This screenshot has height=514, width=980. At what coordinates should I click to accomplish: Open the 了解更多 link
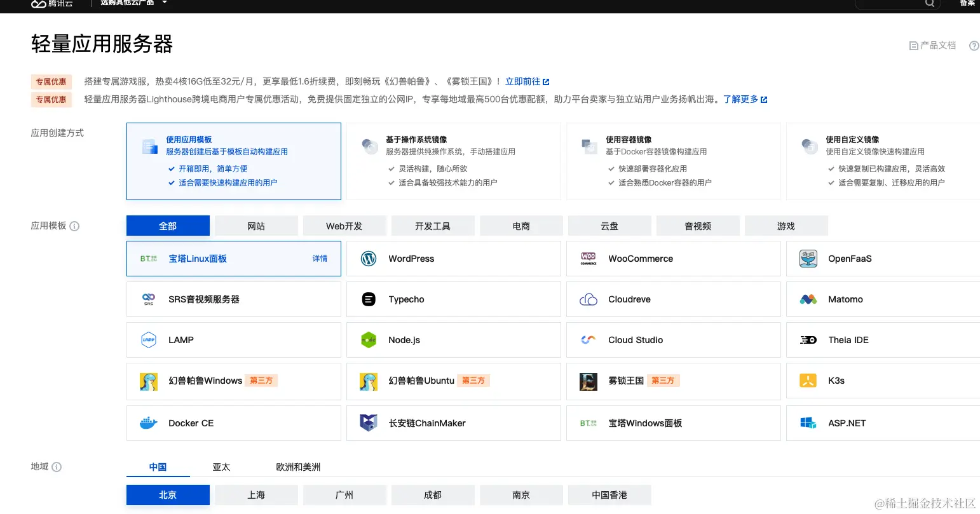(745, 99)
